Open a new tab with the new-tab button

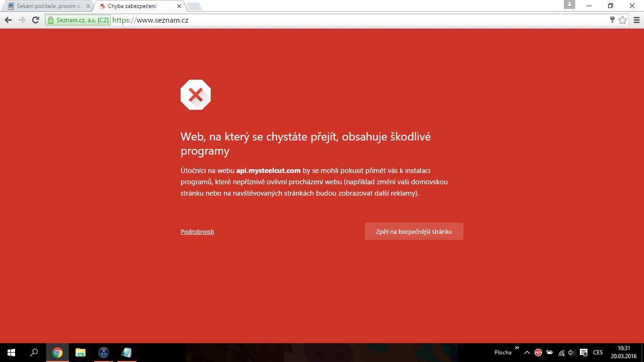[x=194, y=6]
